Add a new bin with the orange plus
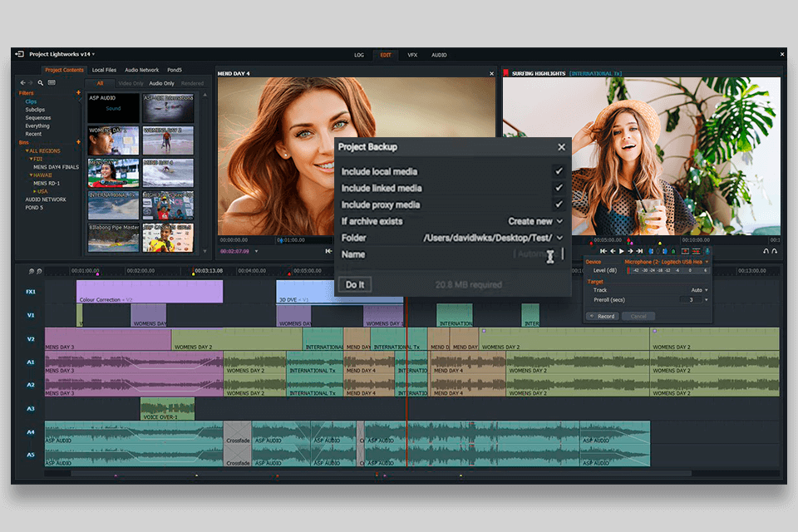The image size is (798, 532). click(78, 142)
